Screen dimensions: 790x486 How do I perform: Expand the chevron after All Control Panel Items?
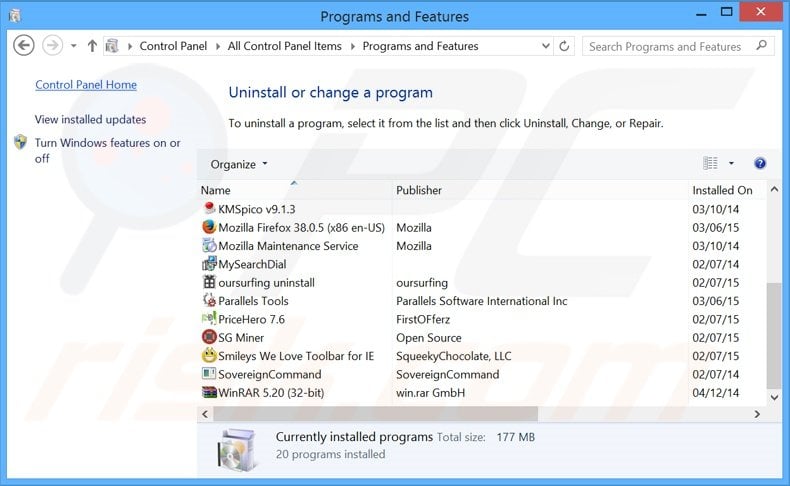click(352, 46)
